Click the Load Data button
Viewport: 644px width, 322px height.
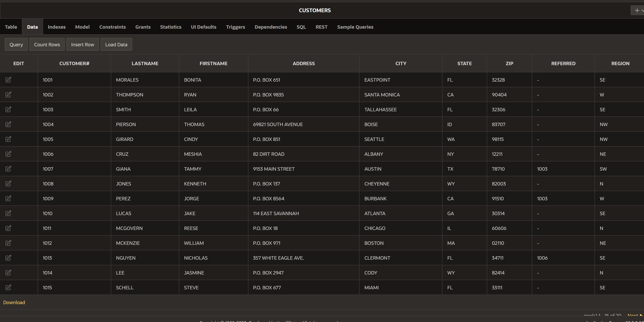tap(116, 44)
